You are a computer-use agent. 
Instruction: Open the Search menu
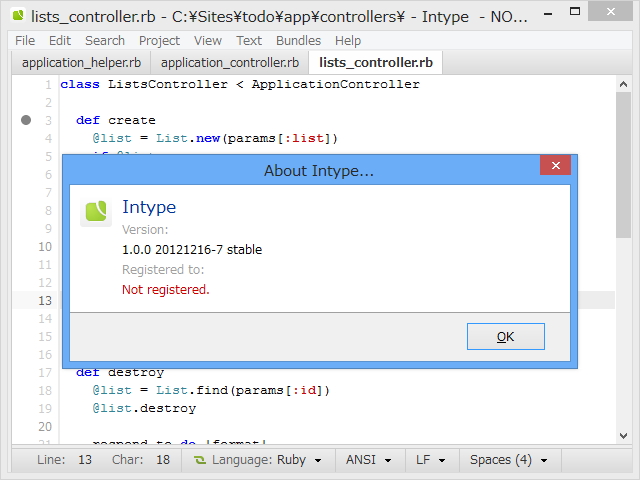(105, 41)
